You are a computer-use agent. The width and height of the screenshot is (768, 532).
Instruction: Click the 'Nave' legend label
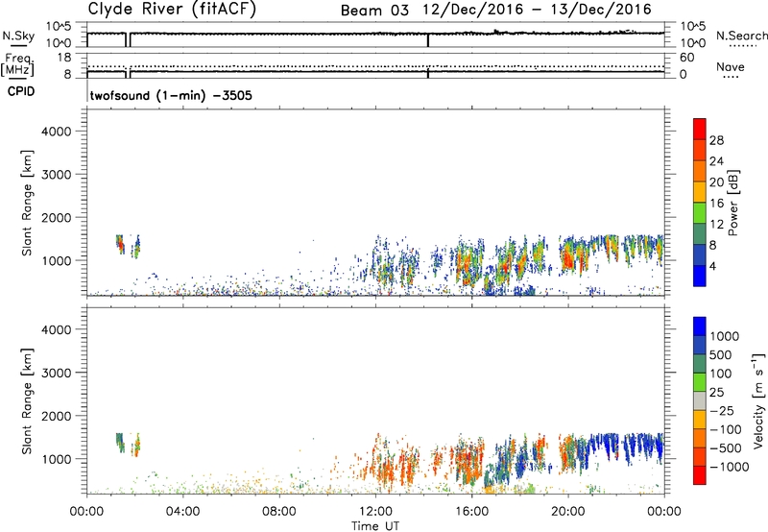tap(731, 66)
